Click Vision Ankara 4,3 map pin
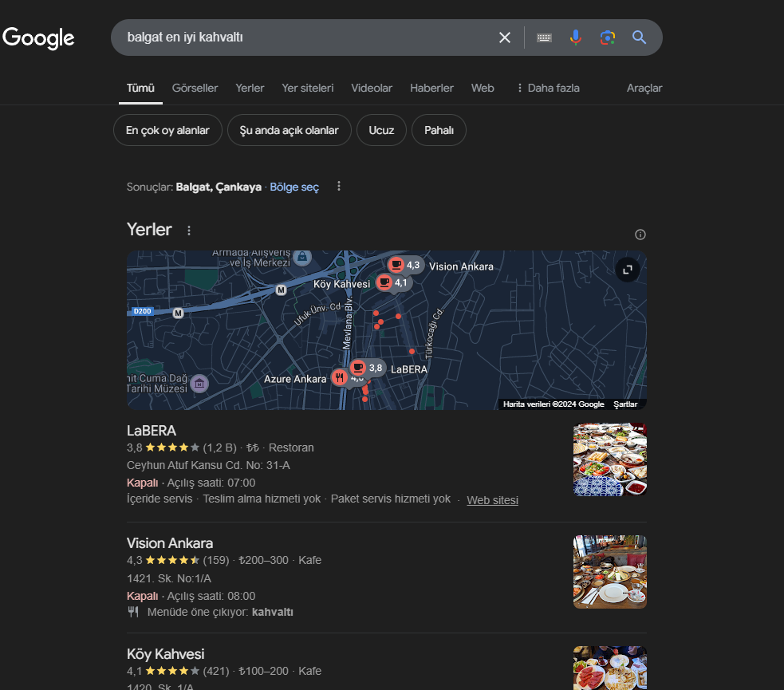This screenshot has width=784, height=690. [405, 265]
